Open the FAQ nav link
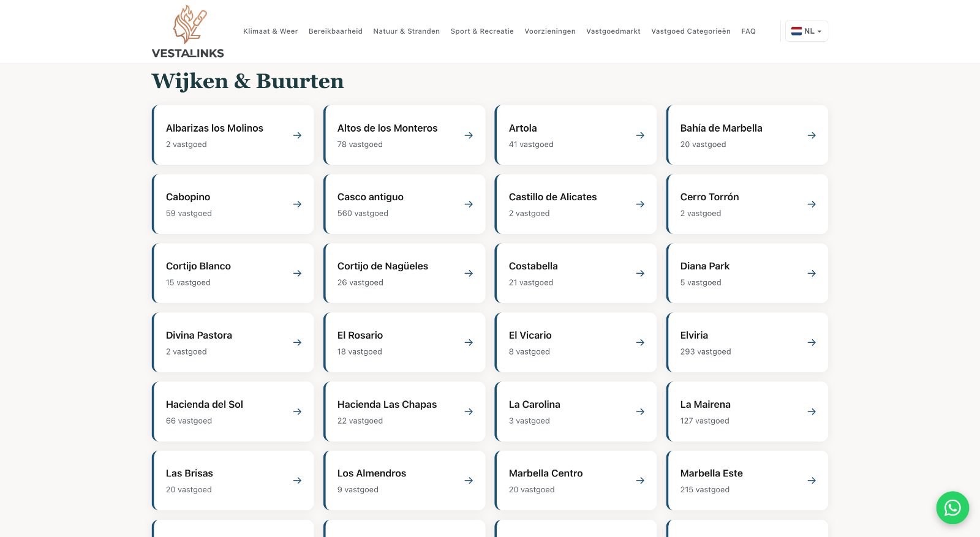This screenshot has width=980, height=537. pyautogui.click(x=748, y=31)
